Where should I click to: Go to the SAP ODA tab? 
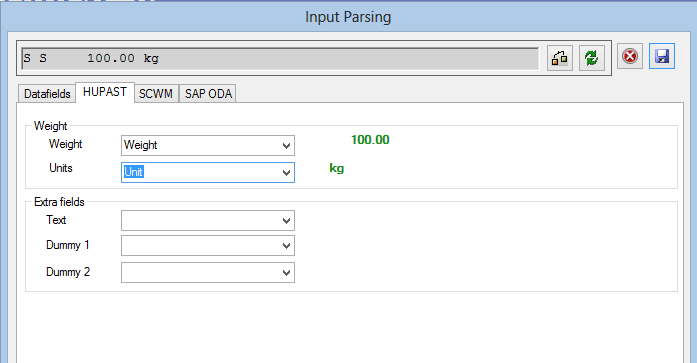tap(208, 94)
